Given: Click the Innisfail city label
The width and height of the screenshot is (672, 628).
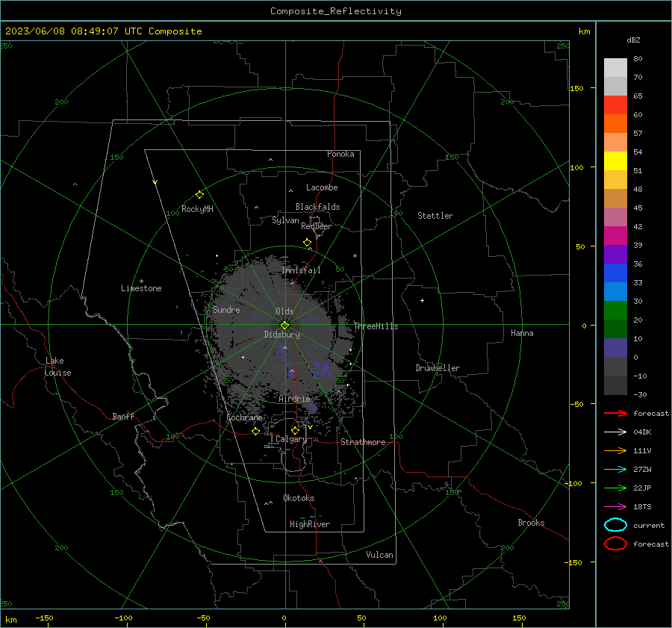Looking at the screenshot, I should (302, 270).
